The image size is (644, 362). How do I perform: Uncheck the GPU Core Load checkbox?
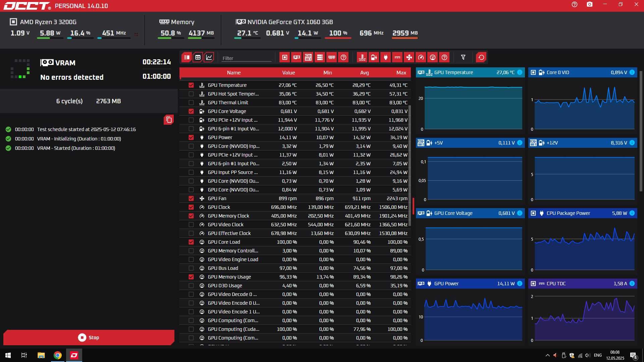point(191,242)
